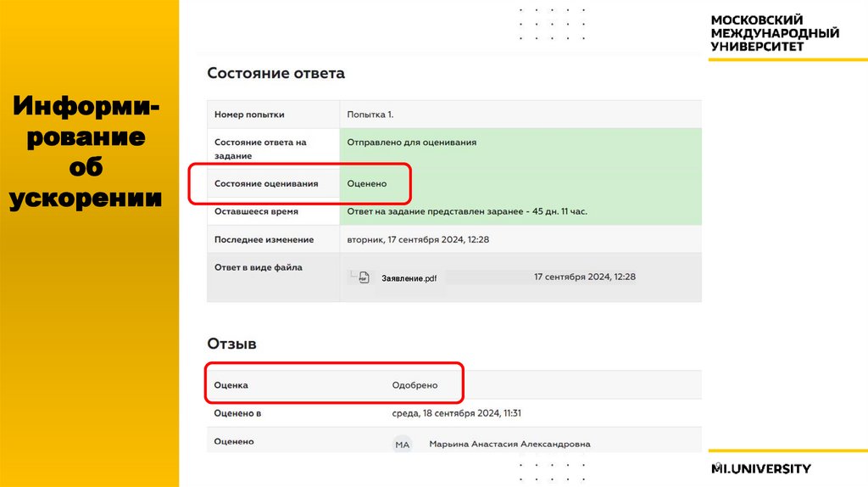The height and width of the screenshot is (487, 868).
Task: Click the 'Состояние оценивания' row label
Action: 266,183
